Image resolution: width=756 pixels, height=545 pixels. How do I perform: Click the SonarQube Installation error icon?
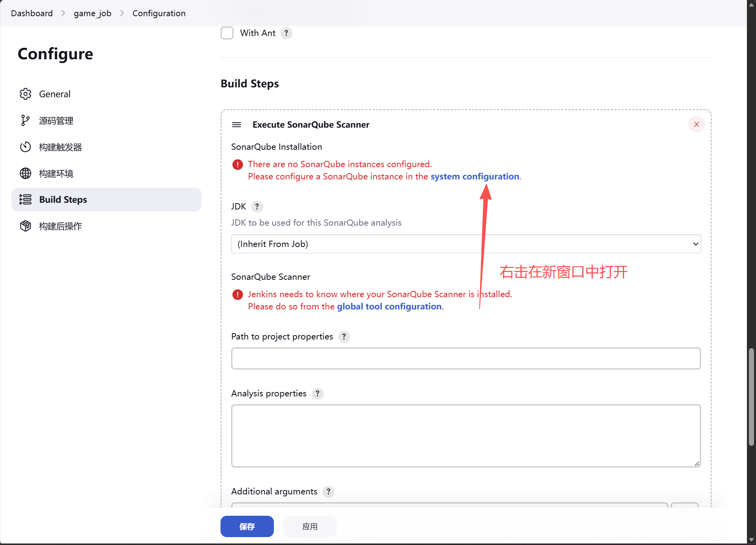238,164
